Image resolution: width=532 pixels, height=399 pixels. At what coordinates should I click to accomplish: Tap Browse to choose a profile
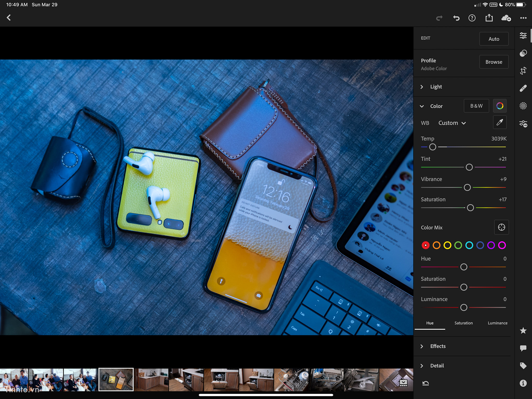(494, 62)
